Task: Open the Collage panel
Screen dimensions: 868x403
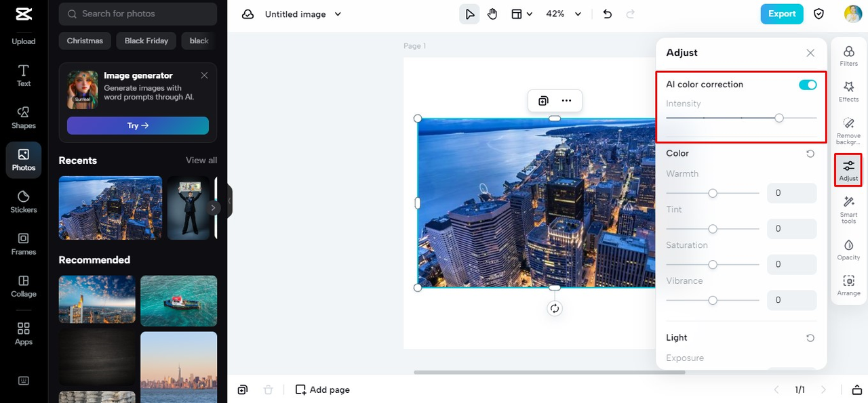Action: (x=24, y=286)
